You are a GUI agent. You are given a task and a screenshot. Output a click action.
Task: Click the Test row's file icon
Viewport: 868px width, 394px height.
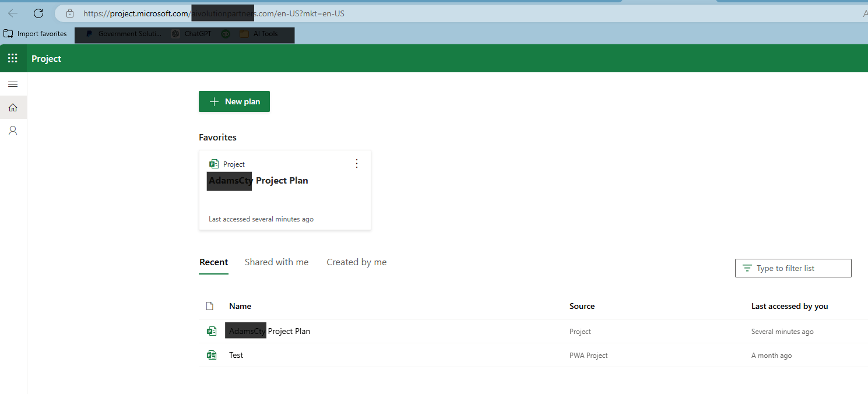click(212, 355)
